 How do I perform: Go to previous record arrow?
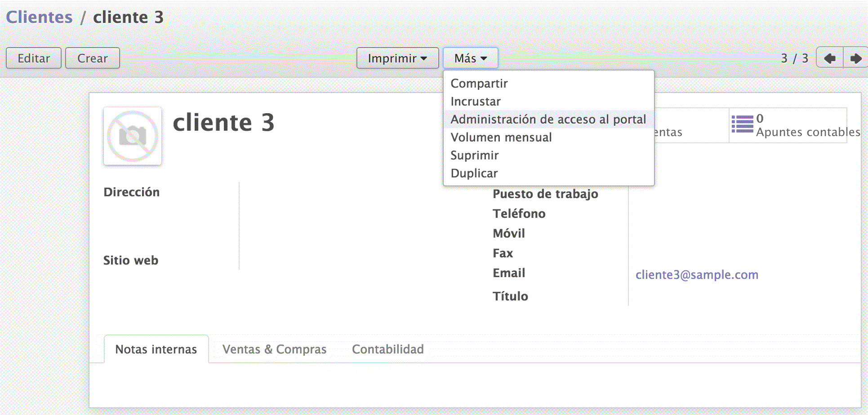(829, 58)
